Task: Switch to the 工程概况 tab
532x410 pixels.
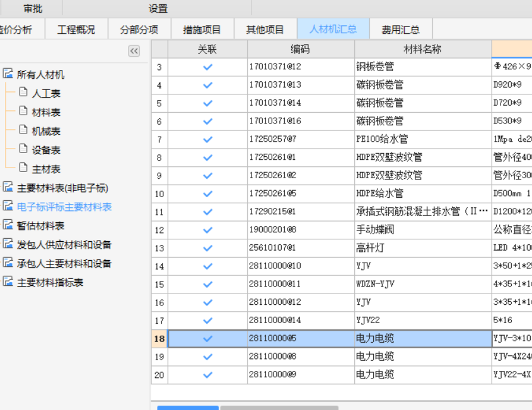Action: (76, 30)
